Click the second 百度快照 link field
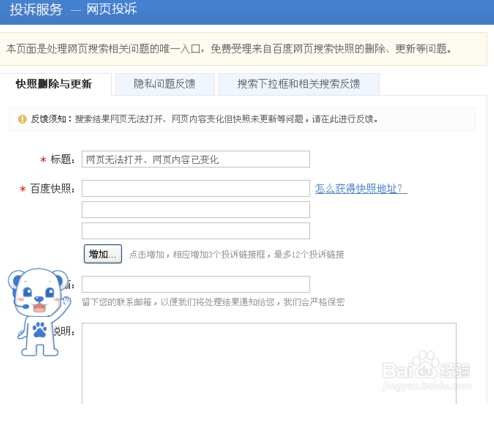 (196, 210)
